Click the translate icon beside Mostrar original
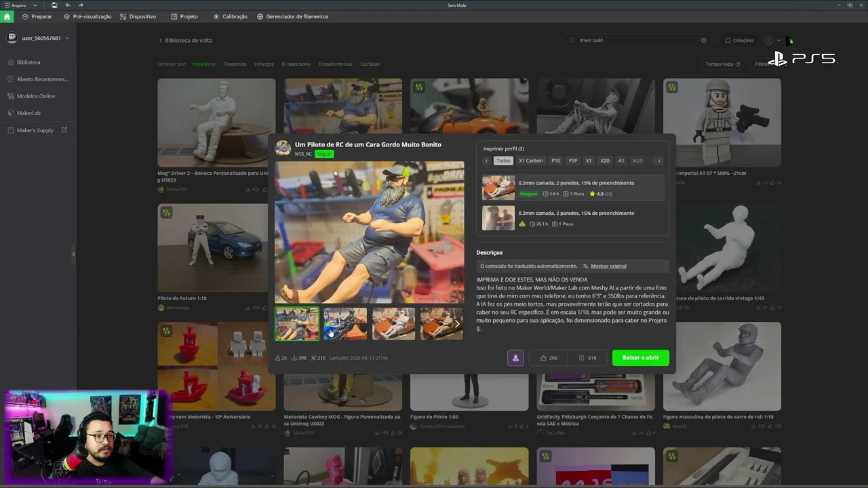This screenshot has width=868, height=488. click(585, 266)
